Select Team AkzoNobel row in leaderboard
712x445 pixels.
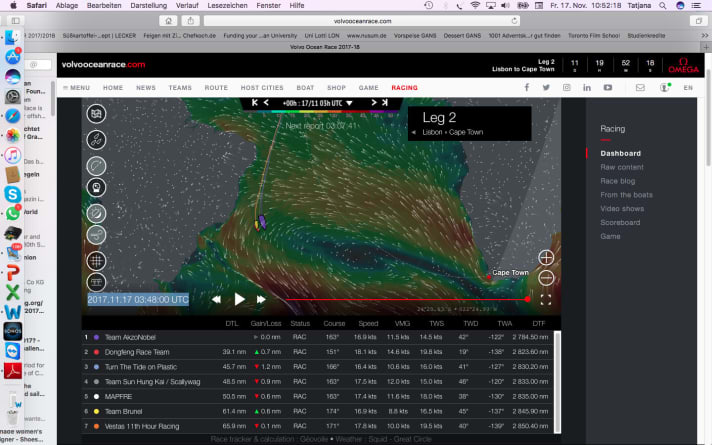pyautogui.click(x=317, y=337)
